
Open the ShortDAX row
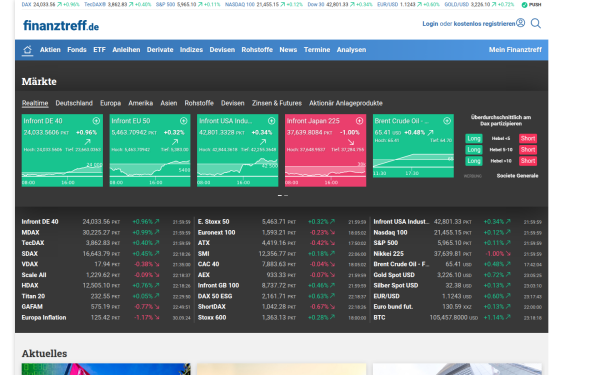(282, 307)
